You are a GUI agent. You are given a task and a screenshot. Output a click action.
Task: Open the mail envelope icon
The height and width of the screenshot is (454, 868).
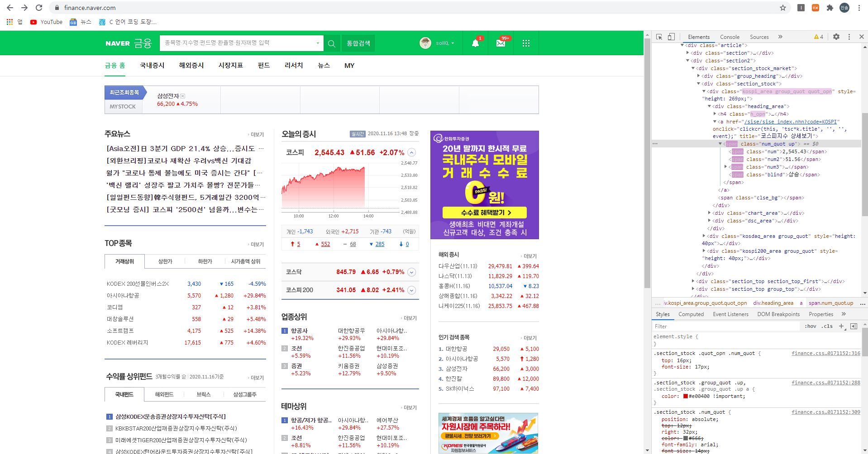501,43
